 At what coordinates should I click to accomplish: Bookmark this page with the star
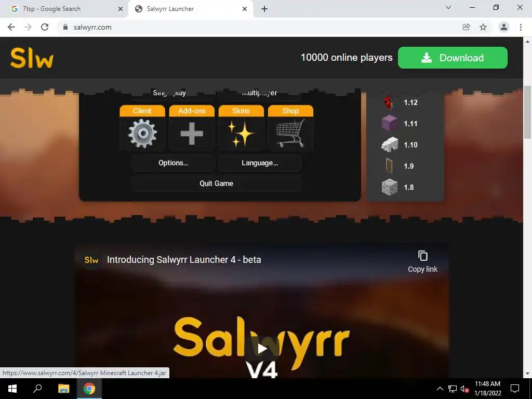483,27
